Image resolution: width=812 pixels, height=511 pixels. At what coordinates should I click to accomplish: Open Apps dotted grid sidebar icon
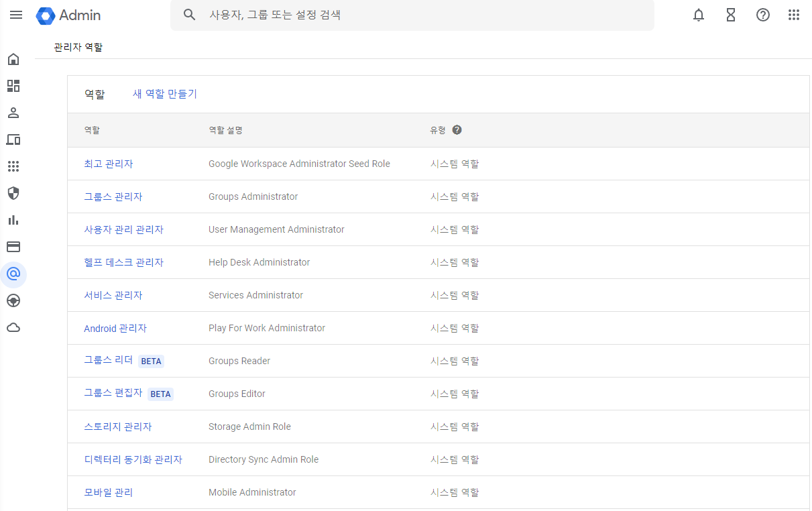point(13,166)
